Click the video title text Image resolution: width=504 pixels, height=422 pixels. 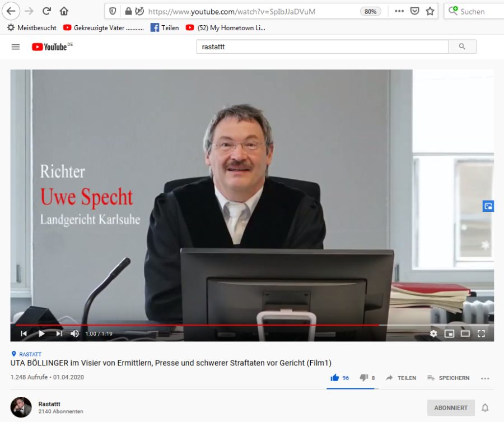pyautogui.click(x=171, y=363)
